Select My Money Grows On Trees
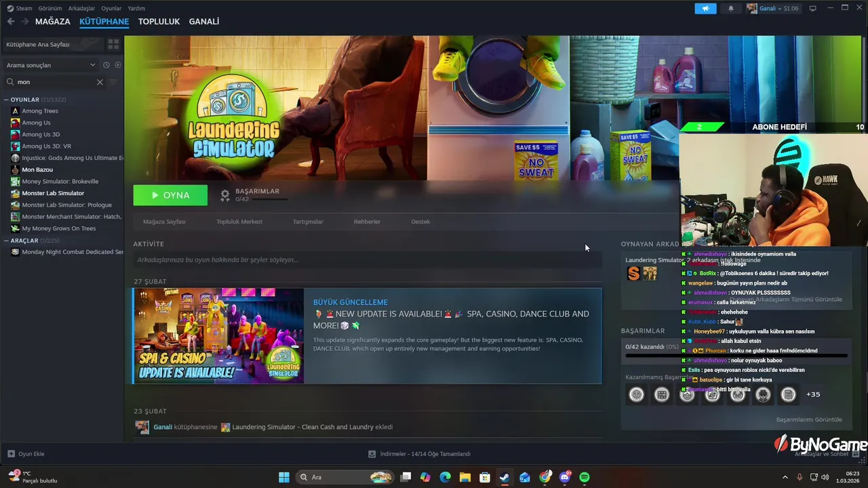The image size is (868, 488). 58,228
